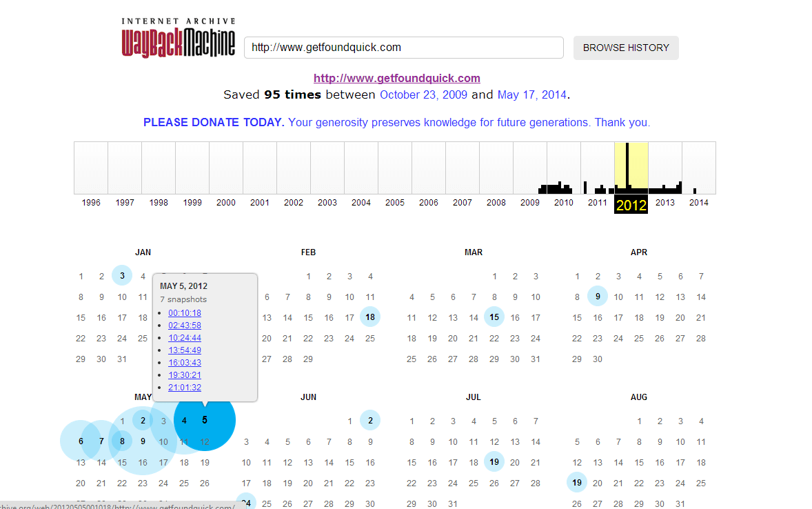Click the tall May 2012 capture bar in timeline
Viewport: 812px width, 509px height.
pos(628,168)
